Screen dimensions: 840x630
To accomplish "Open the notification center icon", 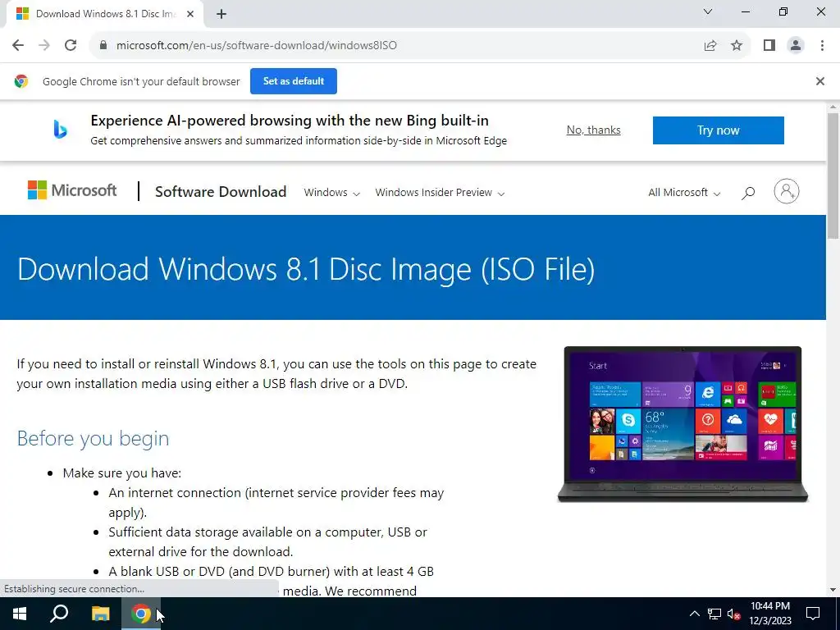I will 813,614.
